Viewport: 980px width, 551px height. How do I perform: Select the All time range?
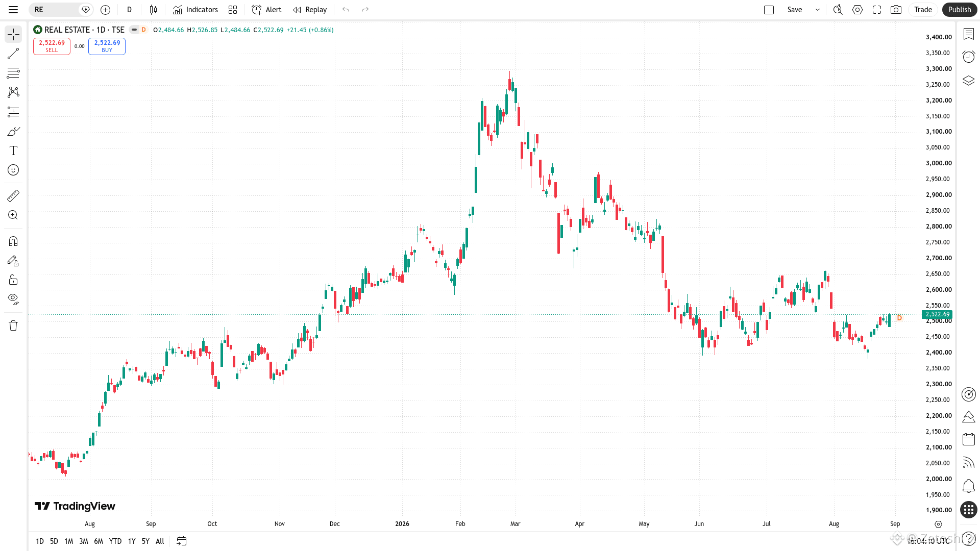(160, 541)
